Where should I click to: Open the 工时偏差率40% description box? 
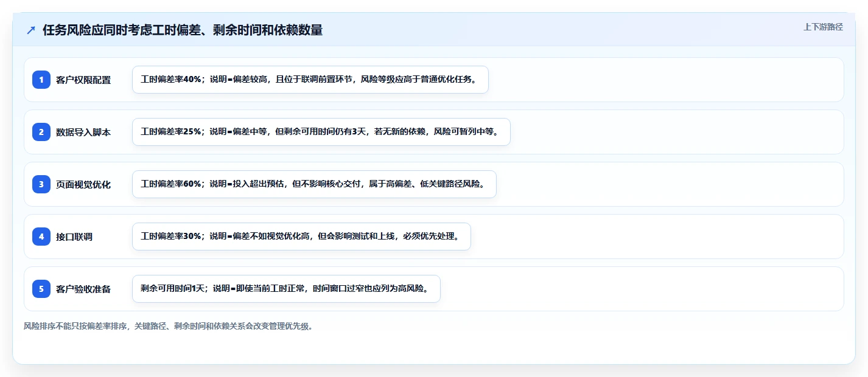(310, 80)
